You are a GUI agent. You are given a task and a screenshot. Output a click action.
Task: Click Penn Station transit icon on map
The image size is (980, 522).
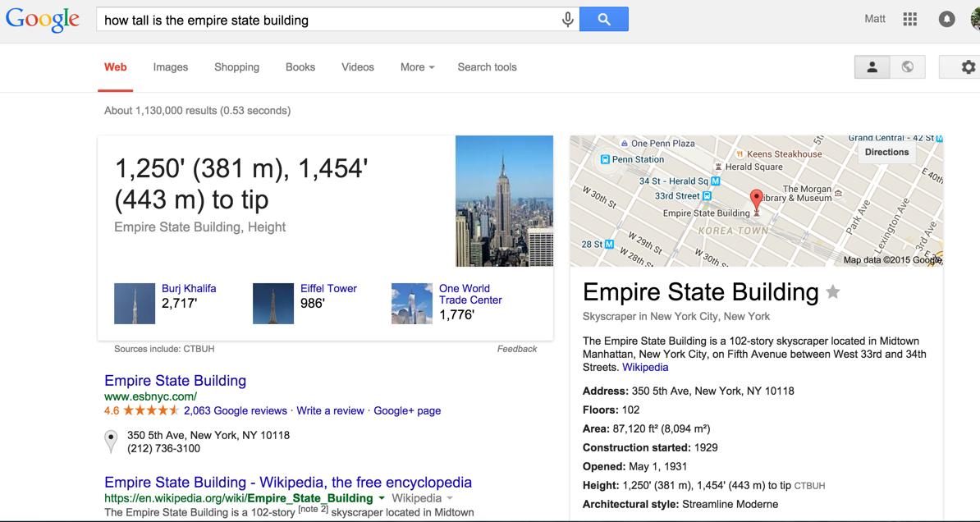pyautogui.click(x=604, y=159)
